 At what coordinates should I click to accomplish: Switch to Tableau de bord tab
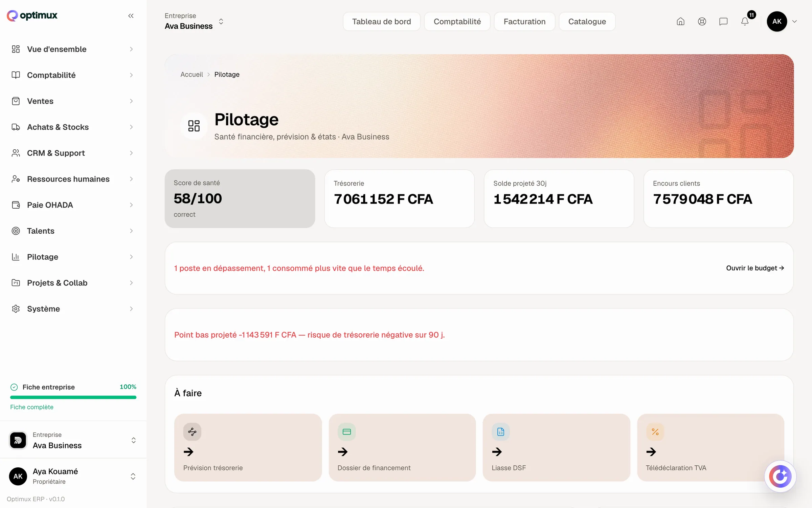pyautogui.click(x=381, y=21)
